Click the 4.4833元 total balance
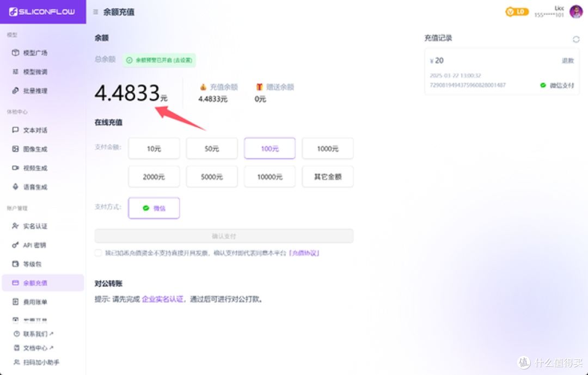 [x=131, y=93]
